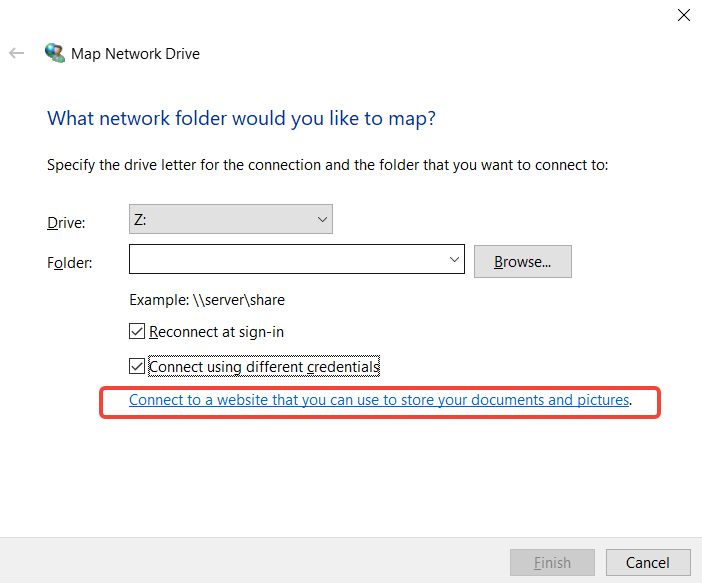Click the Map Network Drive title text
This screenshot has width=702, height=583.
135,54
